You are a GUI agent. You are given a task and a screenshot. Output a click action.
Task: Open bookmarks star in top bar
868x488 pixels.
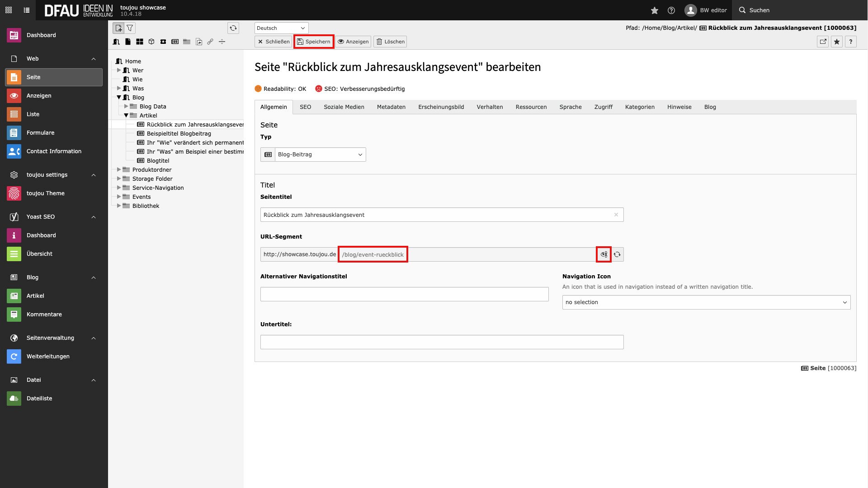654,10
